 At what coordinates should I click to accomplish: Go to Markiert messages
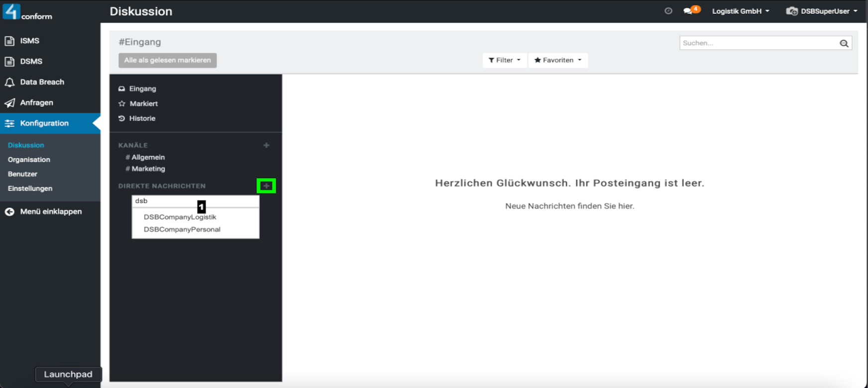[143, 103]
